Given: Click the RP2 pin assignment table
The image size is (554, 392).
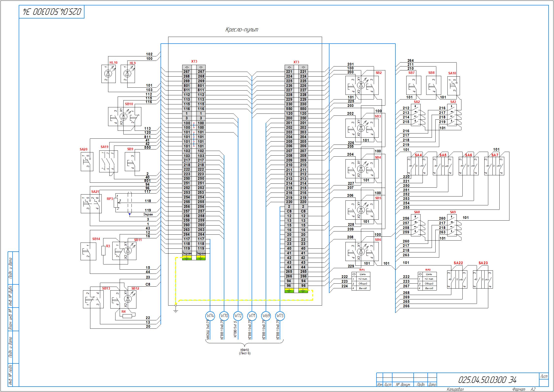Looking at the screenshot, I should click(x=427, y=281).
